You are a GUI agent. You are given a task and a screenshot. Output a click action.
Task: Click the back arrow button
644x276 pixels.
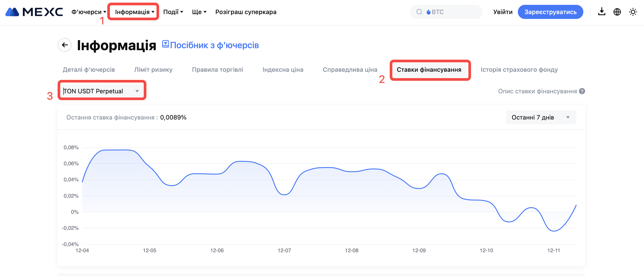65,45
